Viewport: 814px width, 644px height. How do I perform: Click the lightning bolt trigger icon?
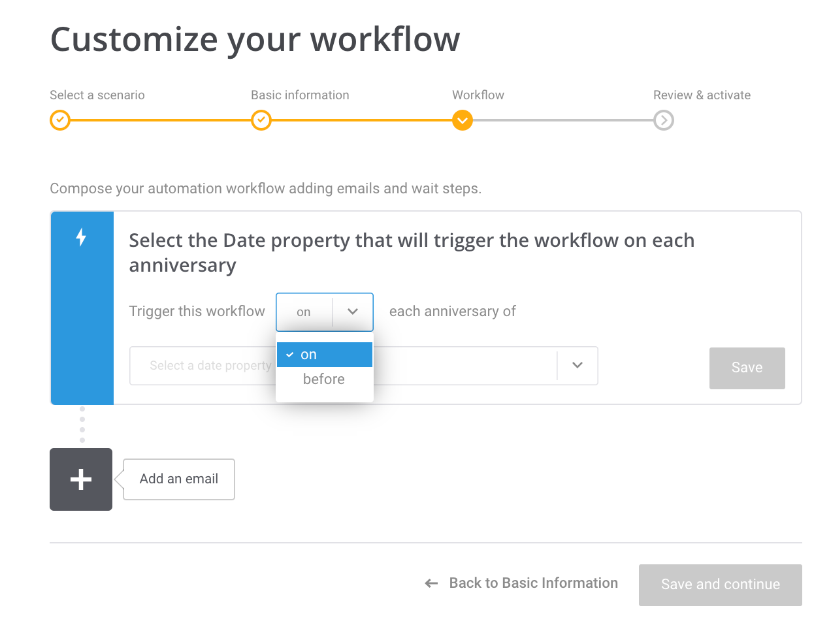(81, 237)
